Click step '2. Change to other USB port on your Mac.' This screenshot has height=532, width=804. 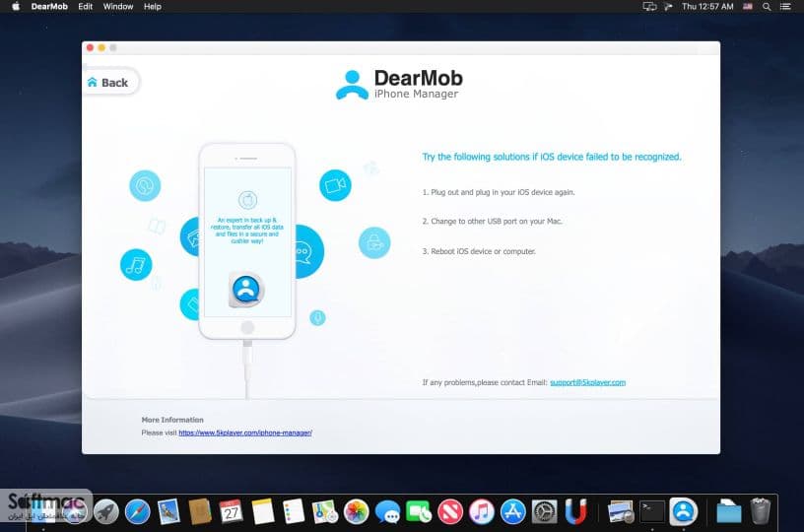493,222
